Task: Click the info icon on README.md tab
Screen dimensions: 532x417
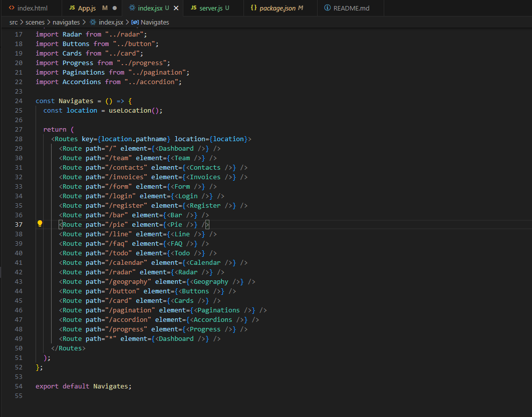Action: [327, 8]
